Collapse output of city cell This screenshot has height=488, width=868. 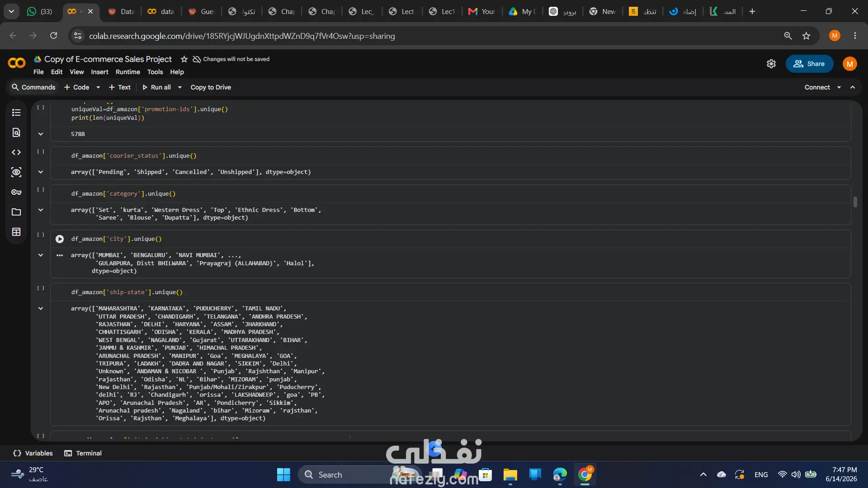click(41, 255)
